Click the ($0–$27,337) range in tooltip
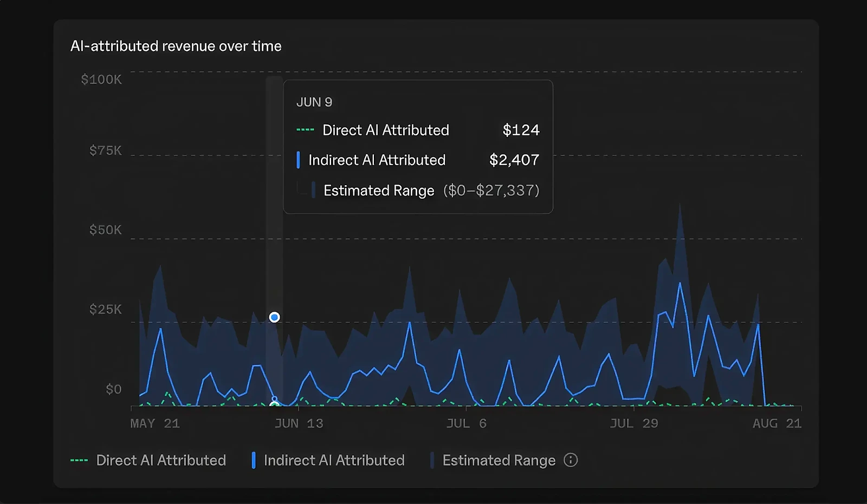 point(491,191)
